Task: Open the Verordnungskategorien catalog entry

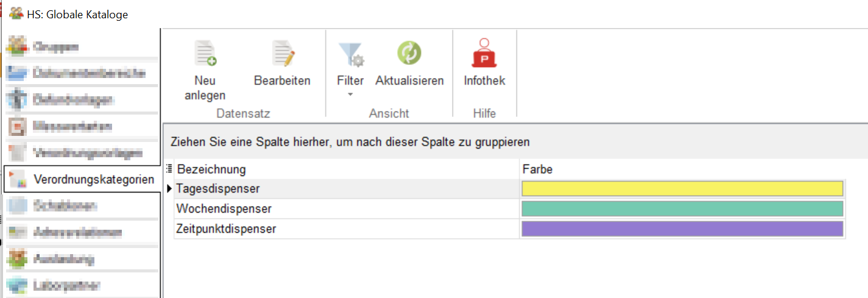Action: pyautogui.click(x=93, y=180)
